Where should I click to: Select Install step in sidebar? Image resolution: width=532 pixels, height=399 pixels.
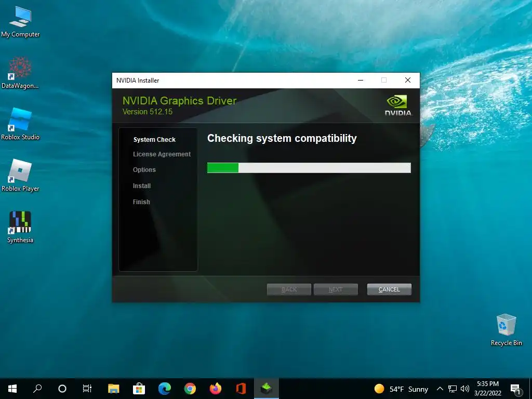tap(142, 186)
